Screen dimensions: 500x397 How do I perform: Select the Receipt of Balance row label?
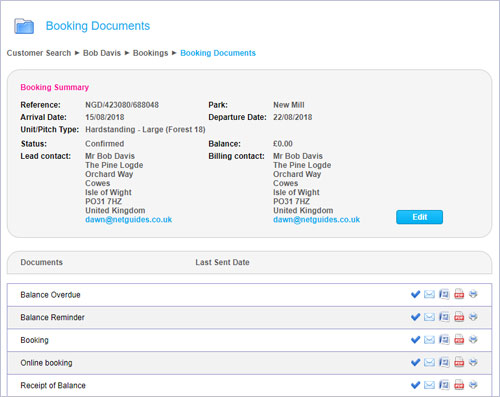point(53,385)
